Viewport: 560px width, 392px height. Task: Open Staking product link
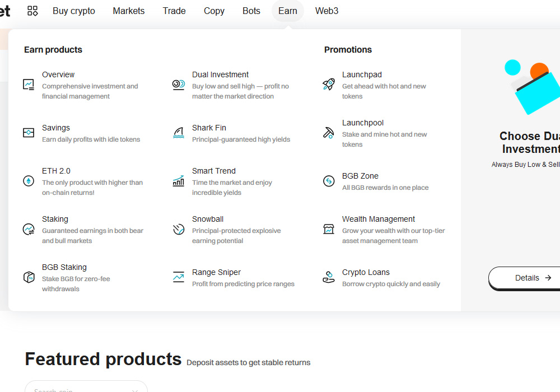pos(55,219)
